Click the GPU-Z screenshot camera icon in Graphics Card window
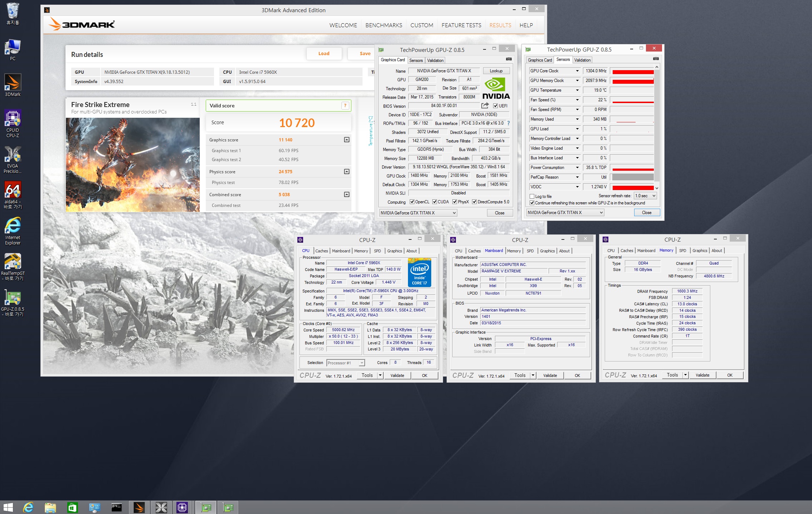Screen dimensions: 812x514 pos(509,59)
